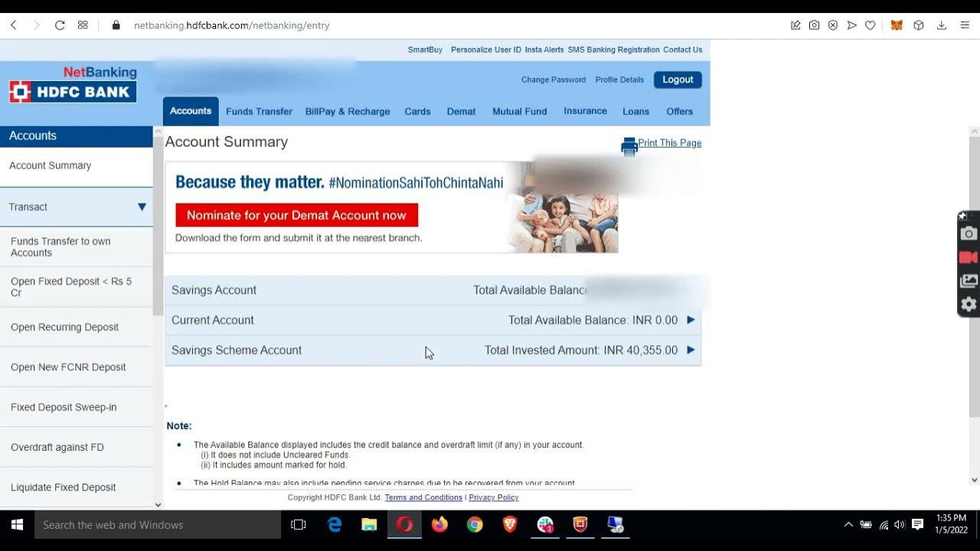The image size is (980, 551).
Task: Click the padlock site security icon
Action: 116,25
